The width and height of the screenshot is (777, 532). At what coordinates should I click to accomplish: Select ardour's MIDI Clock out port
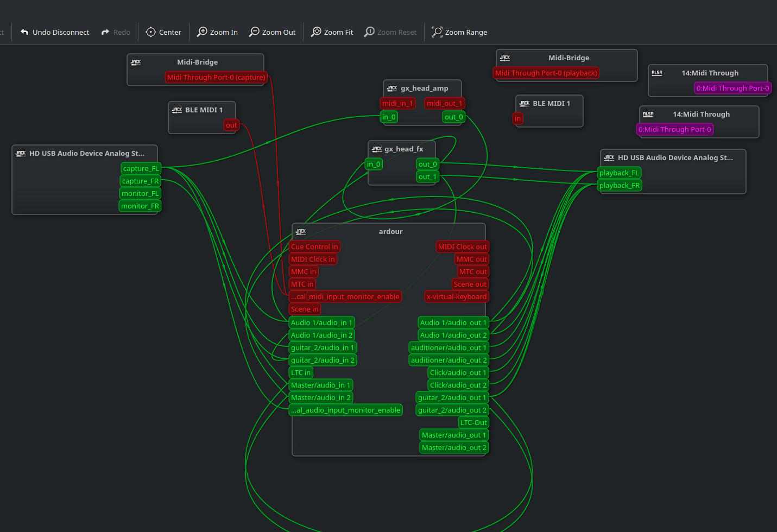[463, 246]
